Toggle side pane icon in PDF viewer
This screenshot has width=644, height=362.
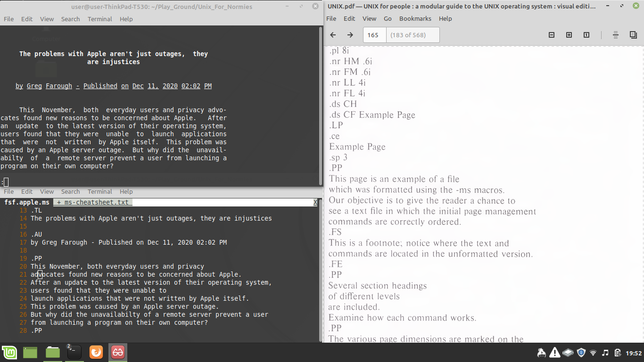click(x=633, y=35)
